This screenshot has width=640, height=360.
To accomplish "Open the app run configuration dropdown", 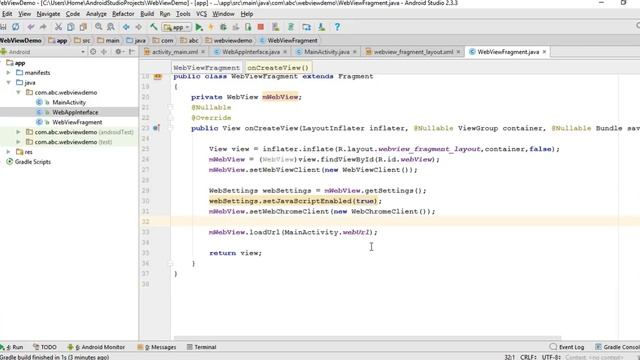I will pos(176,27).
